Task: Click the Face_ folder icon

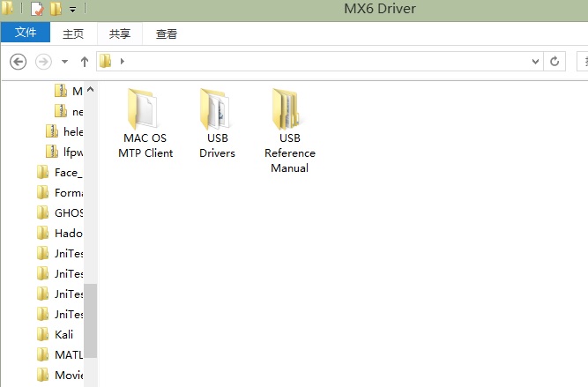Action: point(42,173)
